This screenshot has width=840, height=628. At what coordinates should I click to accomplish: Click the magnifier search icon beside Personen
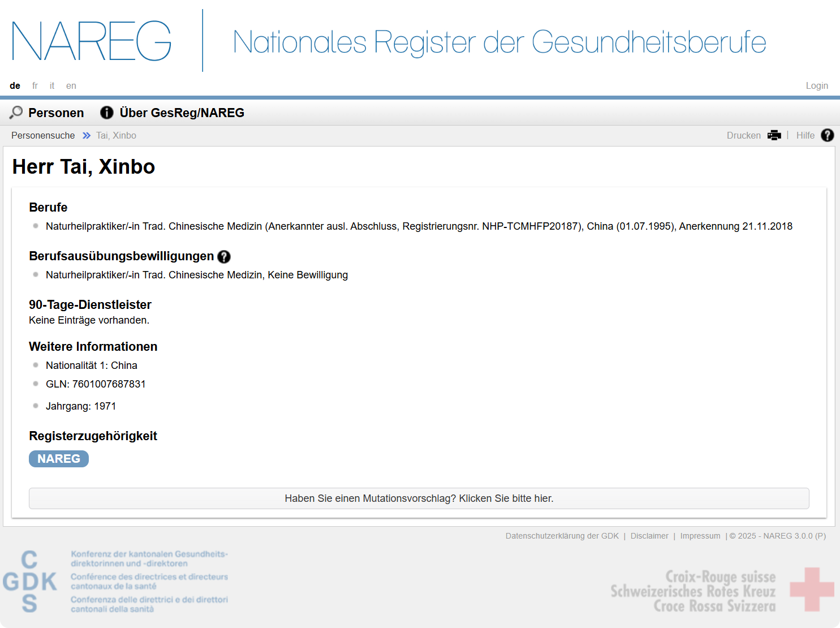pos(16,113)
